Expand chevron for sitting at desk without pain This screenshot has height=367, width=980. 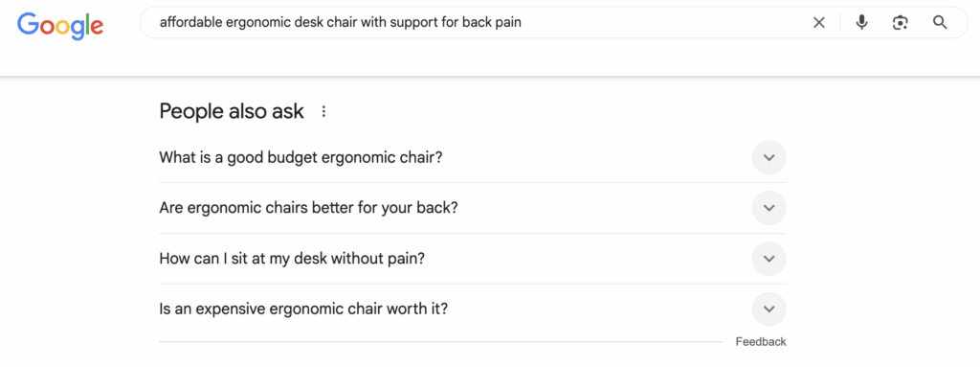769,259
